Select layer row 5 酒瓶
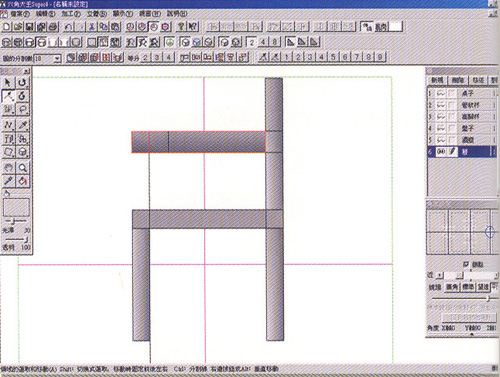This screenshot has width=500, height=377. point(462,140)
